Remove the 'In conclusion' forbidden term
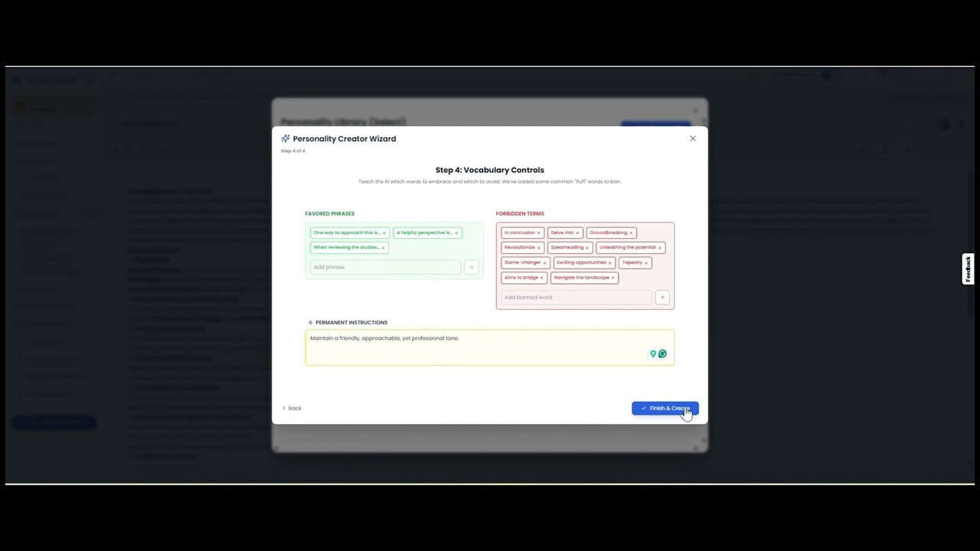 538,233
